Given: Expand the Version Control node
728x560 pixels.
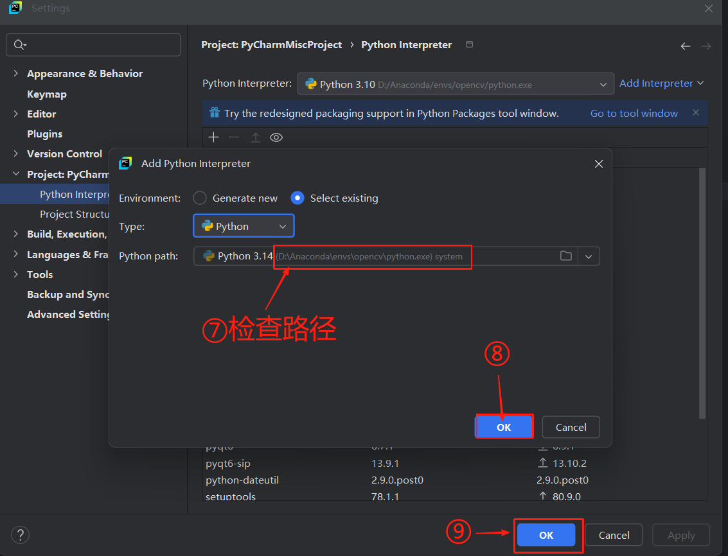Looking at the screenshot, I should pyautogui.click(x=16, y=153).
